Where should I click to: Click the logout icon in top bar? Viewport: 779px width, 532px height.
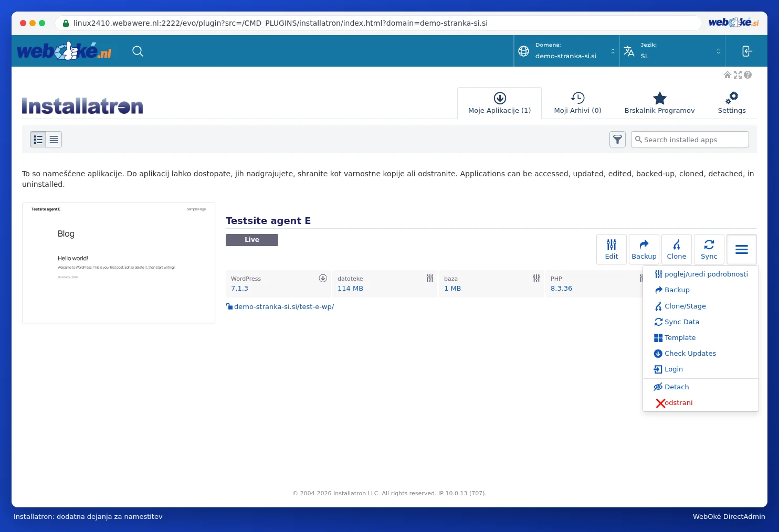746,51
